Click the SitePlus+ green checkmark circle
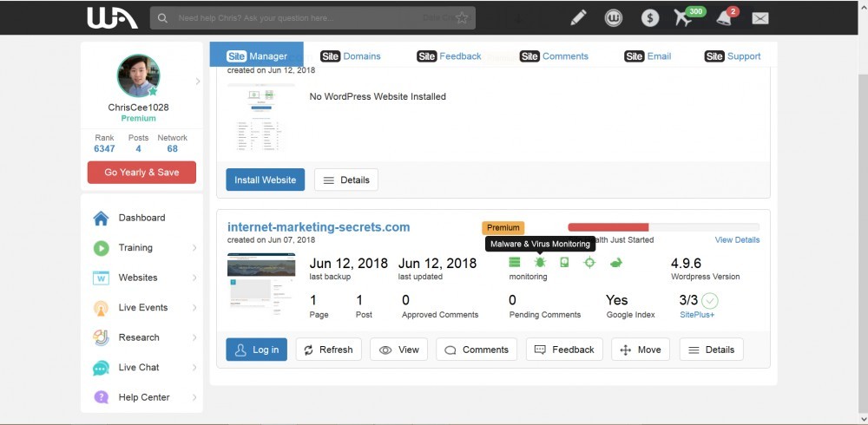 pyautogui.click(x=710, y=301)
